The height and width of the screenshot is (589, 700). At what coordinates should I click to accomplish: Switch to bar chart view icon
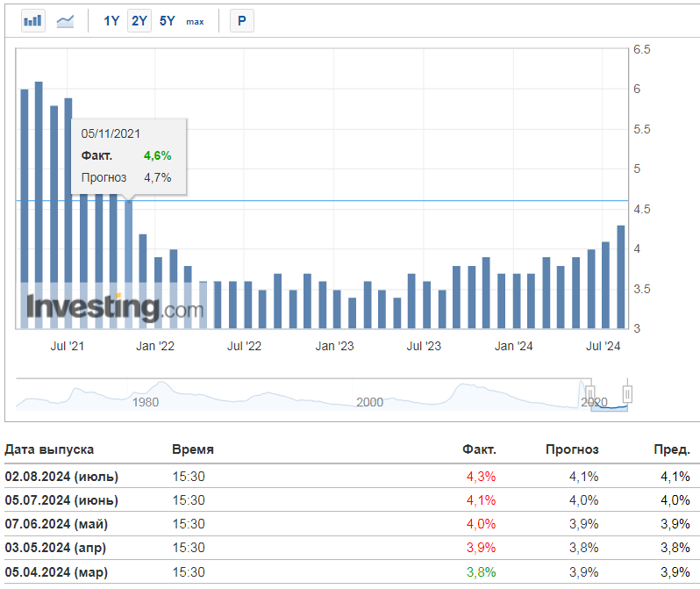coord(33,21)
